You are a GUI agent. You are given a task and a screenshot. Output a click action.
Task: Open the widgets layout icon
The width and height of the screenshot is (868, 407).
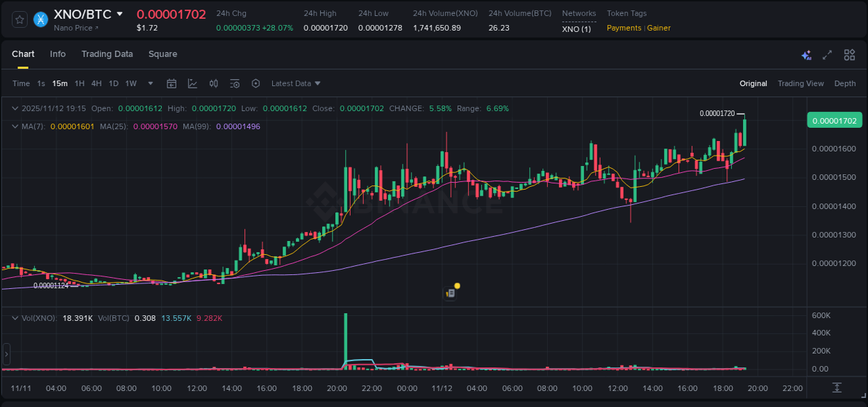849,53
